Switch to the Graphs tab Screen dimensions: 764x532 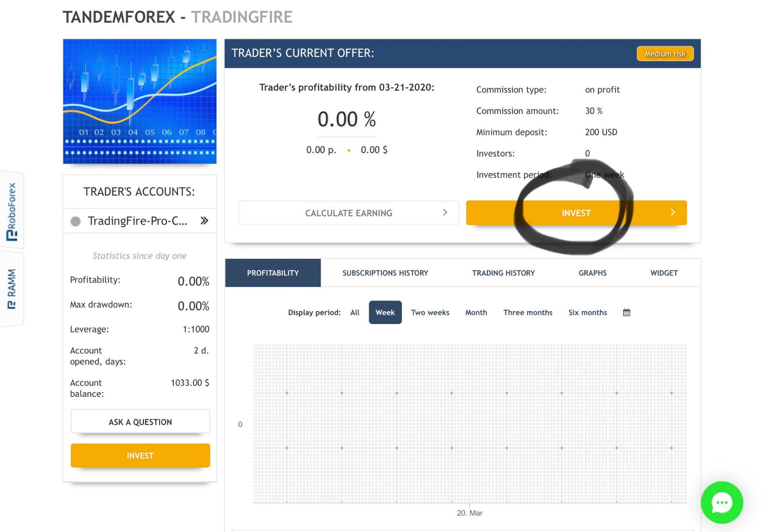click(x=592, y=273)
